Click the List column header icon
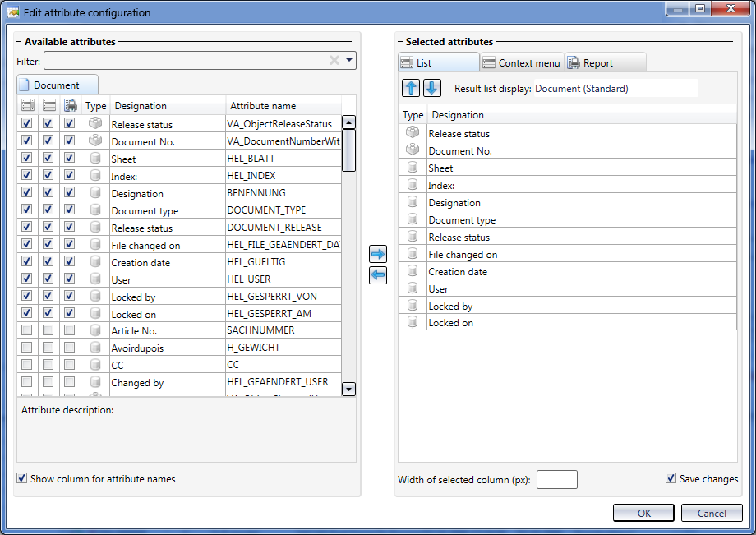 (x=28, y=106)
